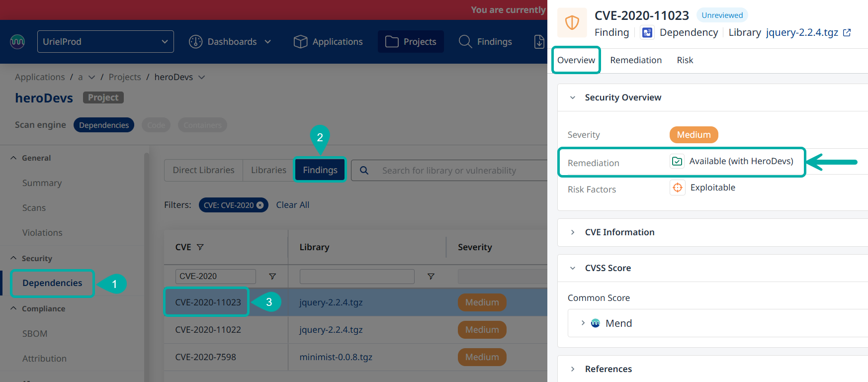Click the Exploitable risk factor icon
The image size is (868, 382).
(x=677, y=188)
